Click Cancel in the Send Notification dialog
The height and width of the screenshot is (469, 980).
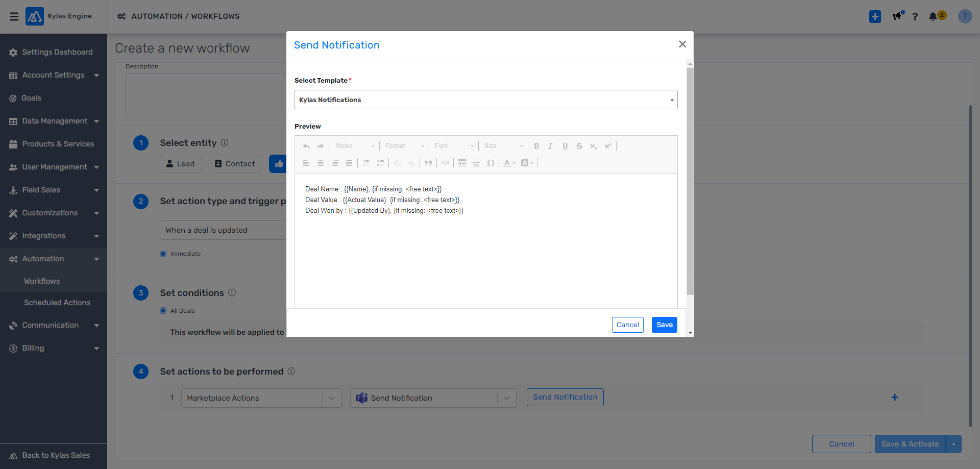point(628,325)
